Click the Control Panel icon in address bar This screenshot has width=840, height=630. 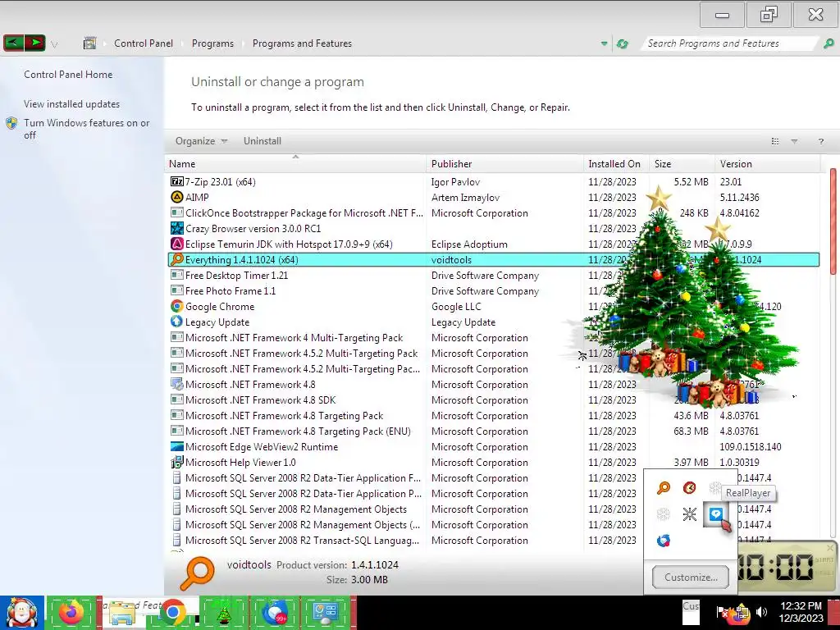(90, 43)
